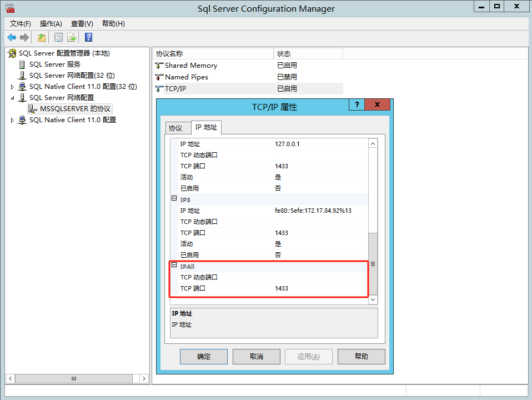This screenshot has height=400, width=532.
Task: Select the Shared Memory protocol row
Action: point(248,66)
